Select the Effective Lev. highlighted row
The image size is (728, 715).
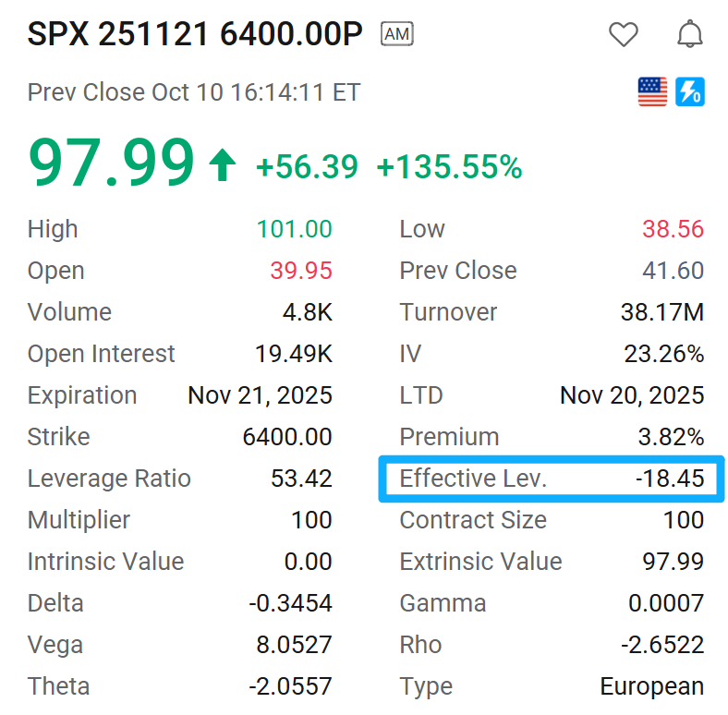552,479
